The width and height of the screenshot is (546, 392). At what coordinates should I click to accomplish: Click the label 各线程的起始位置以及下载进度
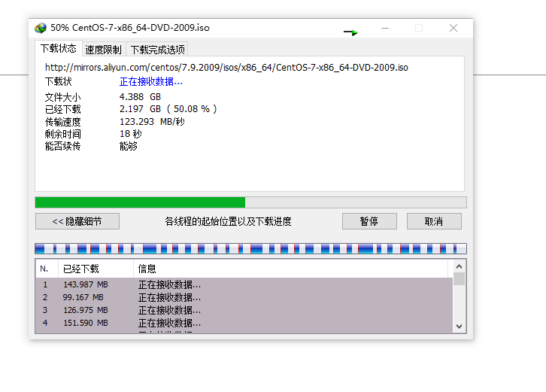pos(228,221)
